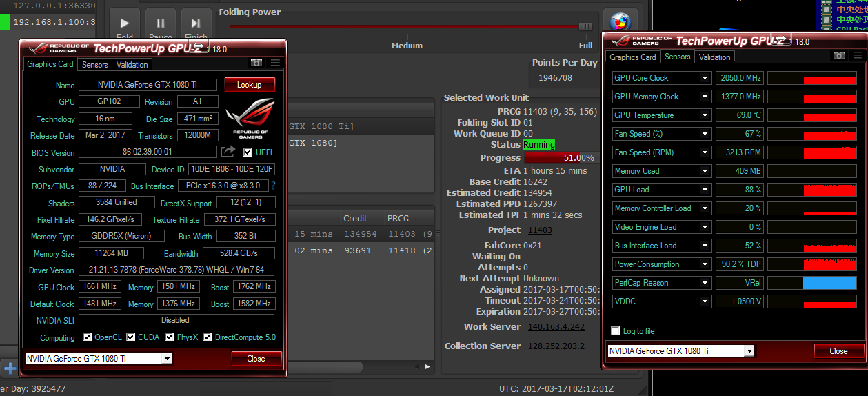Click the Fold play icon in Folding@home
Image resolution: width=868 pixels, height=396 pixels.
[x=125, y=25]
